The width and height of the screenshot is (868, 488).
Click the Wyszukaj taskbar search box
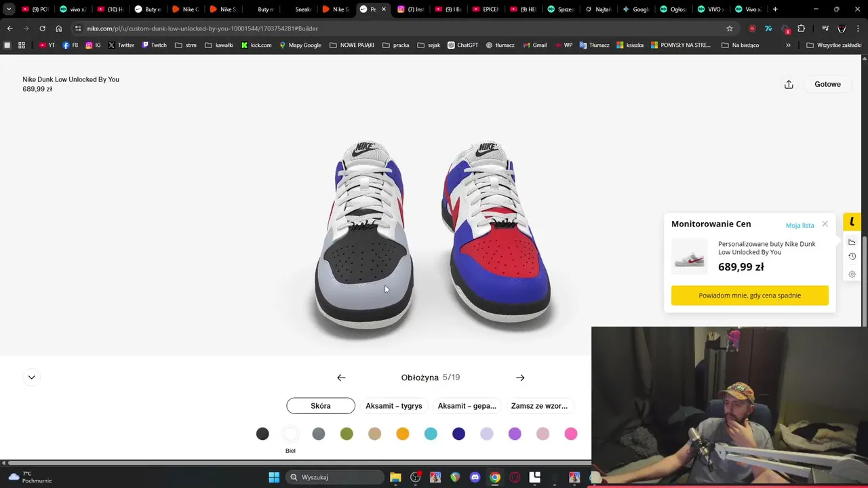(x=336, y=477)
